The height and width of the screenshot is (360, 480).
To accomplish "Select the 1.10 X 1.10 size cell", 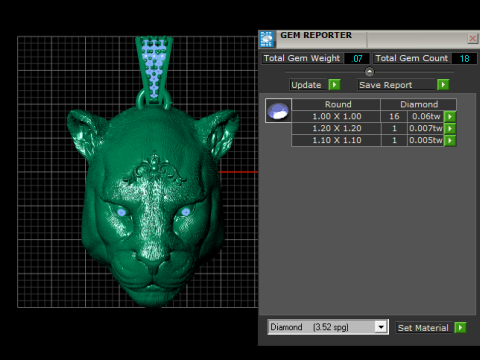I will [336, 140].
